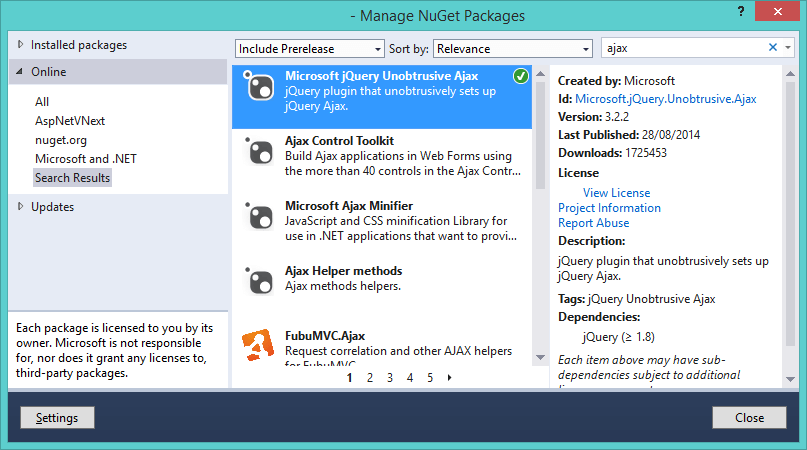This screenshot has height=450, width=807.
Task: Open the Sort by Relevance dropdown
Action: [x=513, y=49]
